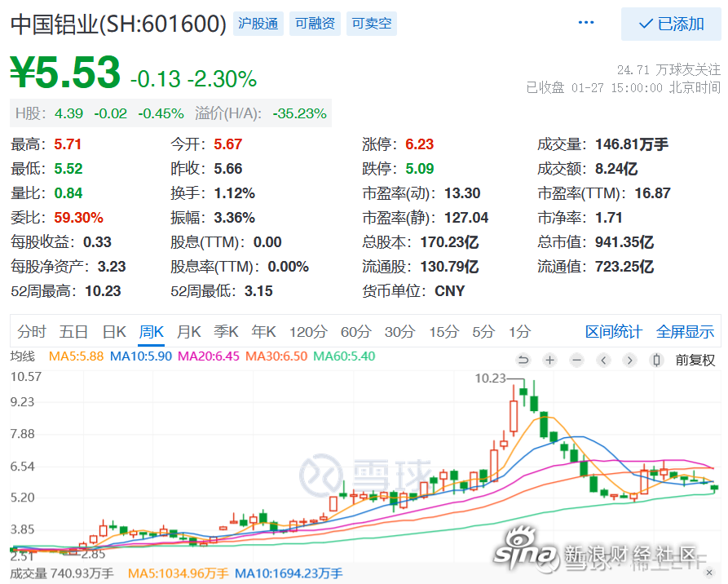Click the current price ¥5.53

pyautogui.click(x=65, y=72)
